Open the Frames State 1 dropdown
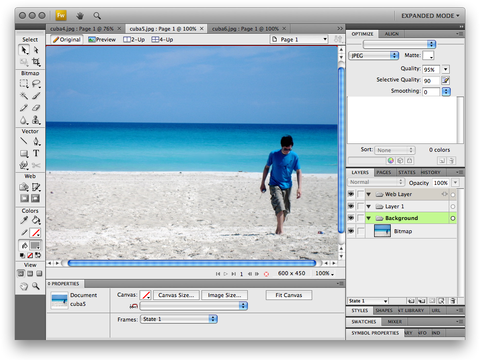Image resolution: width=480 pixels, height=360 pixels. [x=179, y=319]
